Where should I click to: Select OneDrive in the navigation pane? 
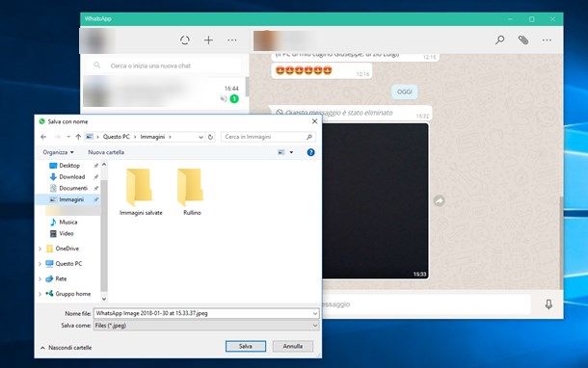tap(67, 249)
